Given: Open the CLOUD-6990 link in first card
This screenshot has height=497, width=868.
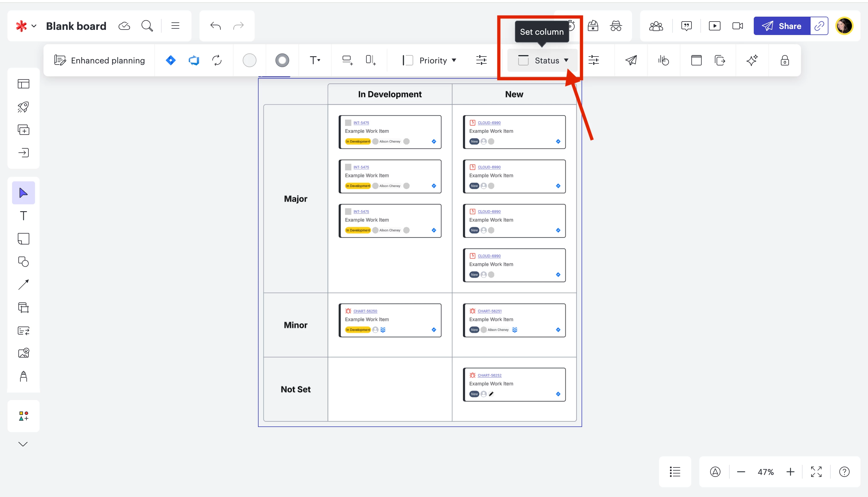Looking at the screenshot, I should tap(489, 123).
